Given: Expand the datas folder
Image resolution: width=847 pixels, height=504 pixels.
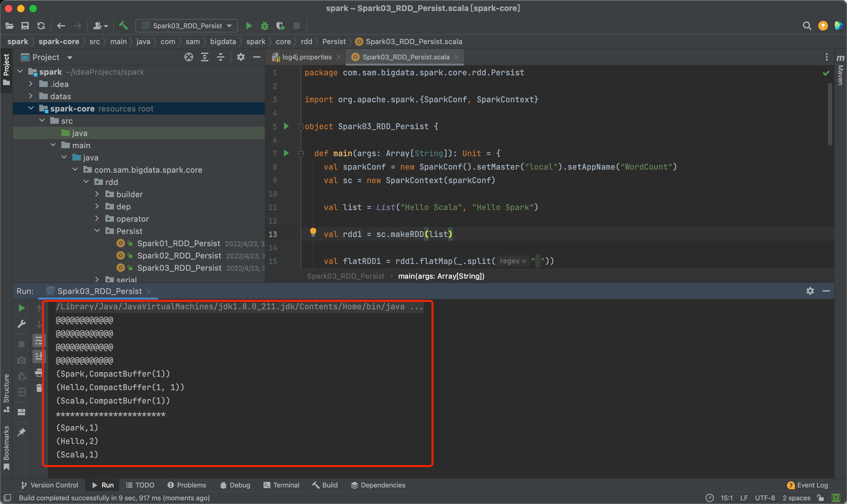Looking at the screenshot, I should pyautogui.click(x=31, y=96).
